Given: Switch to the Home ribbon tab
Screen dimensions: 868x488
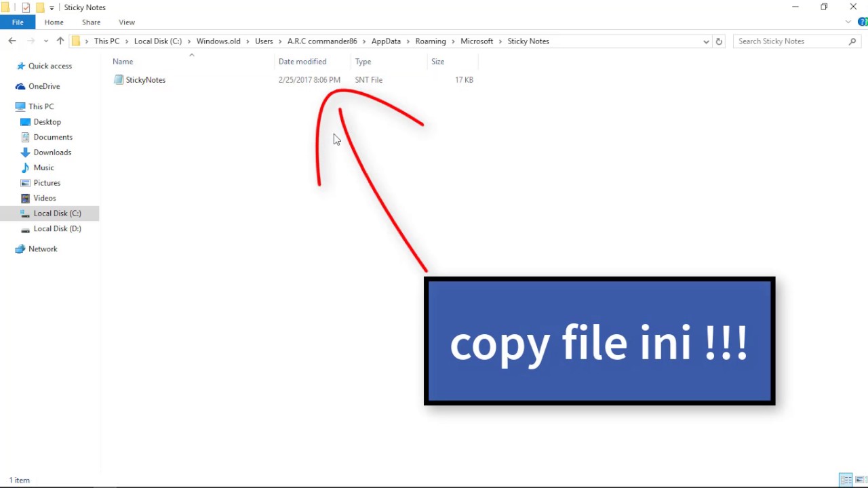Looking at the screenshot, I should [x=54, y=22].
